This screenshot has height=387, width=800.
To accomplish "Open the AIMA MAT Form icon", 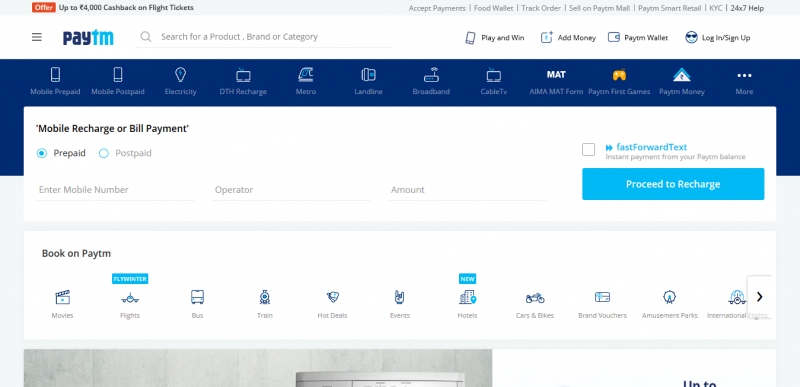I will pos(556,75).
